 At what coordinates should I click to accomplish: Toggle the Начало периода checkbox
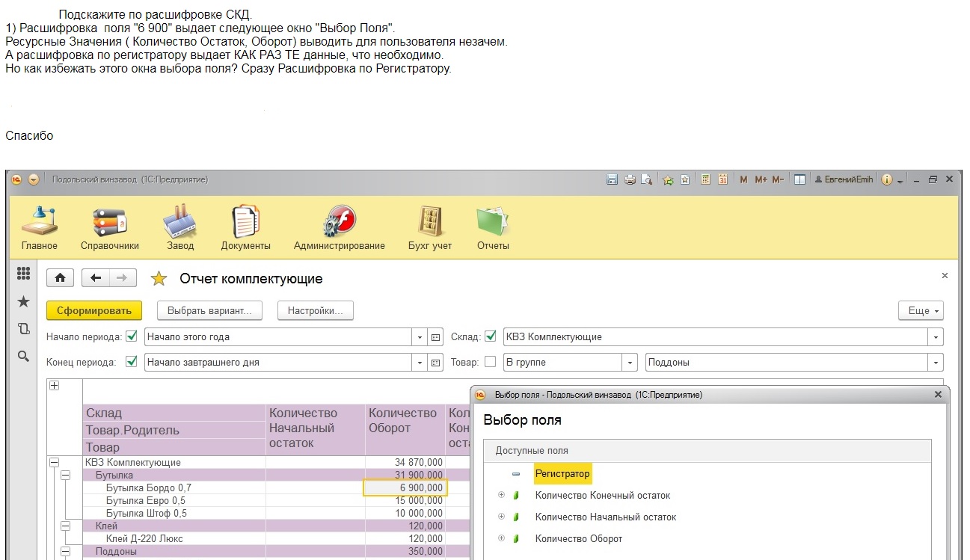pos(132,336)
